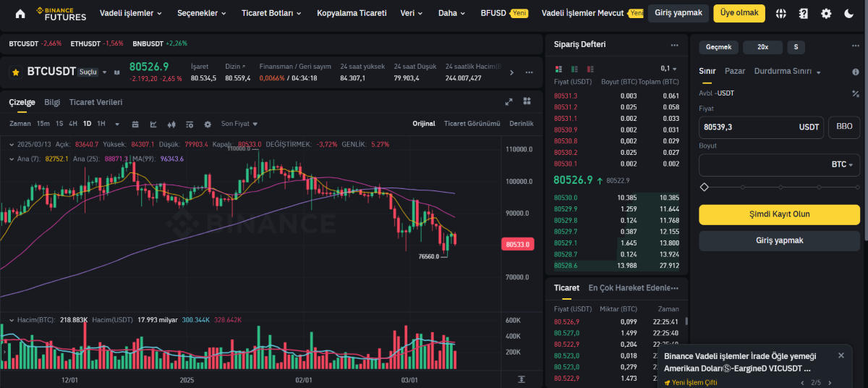Open BFUSD menu link
This screenshot has height=388, width=868.
coord(493,13)
